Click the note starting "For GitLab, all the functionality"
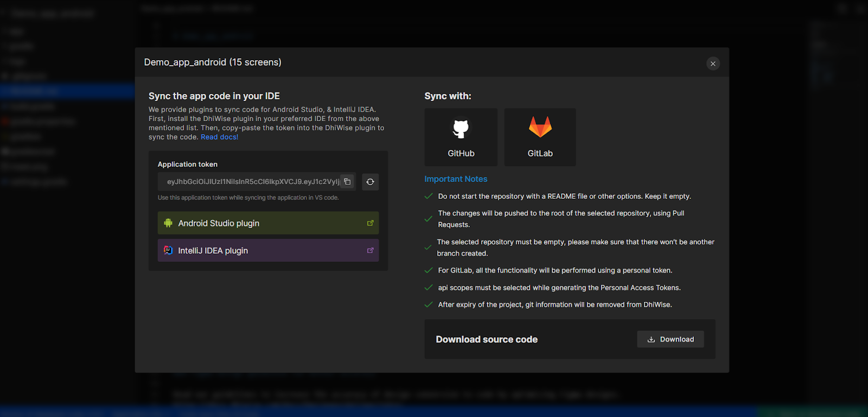The image size is (868, 417). point(555,270)
